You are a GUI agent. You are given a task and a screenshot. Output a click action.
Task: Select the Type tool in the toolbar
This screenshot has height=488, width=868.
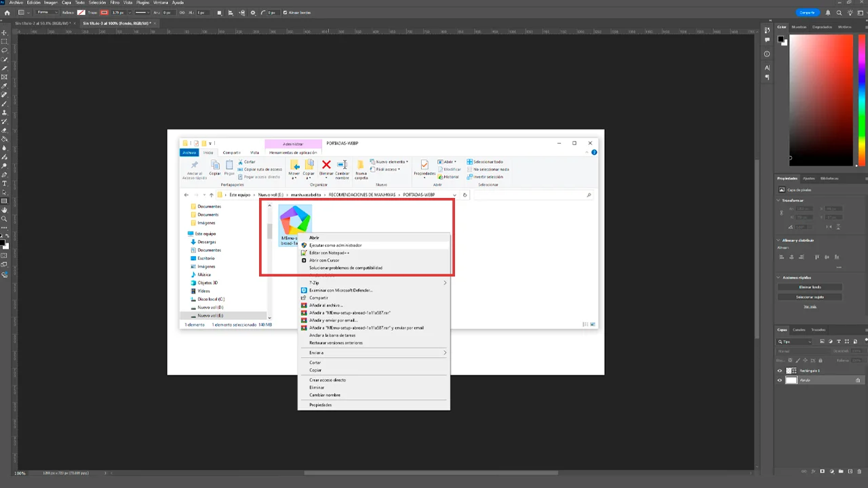click(4, 184)
